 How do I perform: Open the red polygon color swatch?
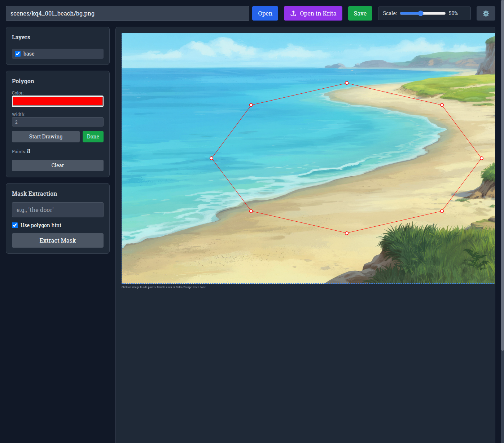pos(58,101)
